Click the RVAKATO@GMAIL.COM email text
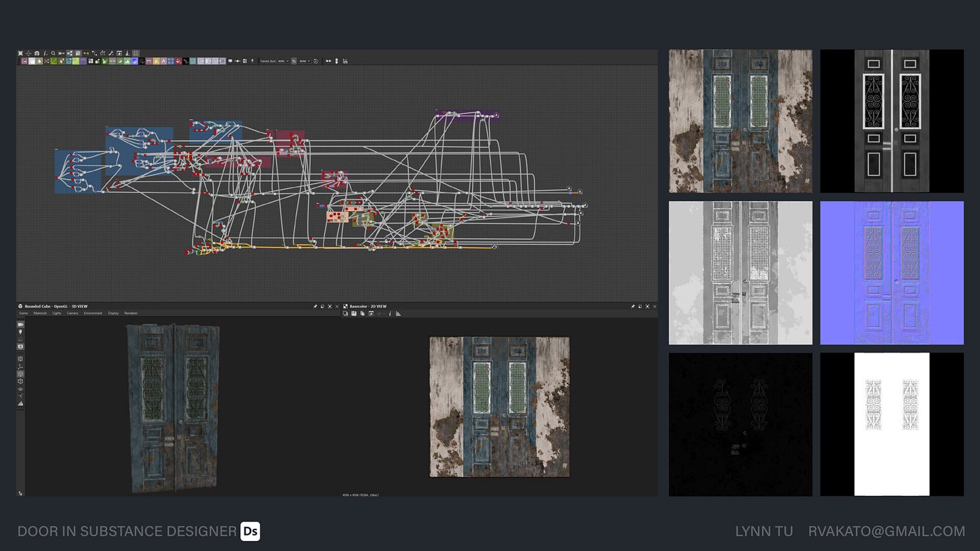The width and height of the screenshot is (980, 551). [x=886, y=531]
